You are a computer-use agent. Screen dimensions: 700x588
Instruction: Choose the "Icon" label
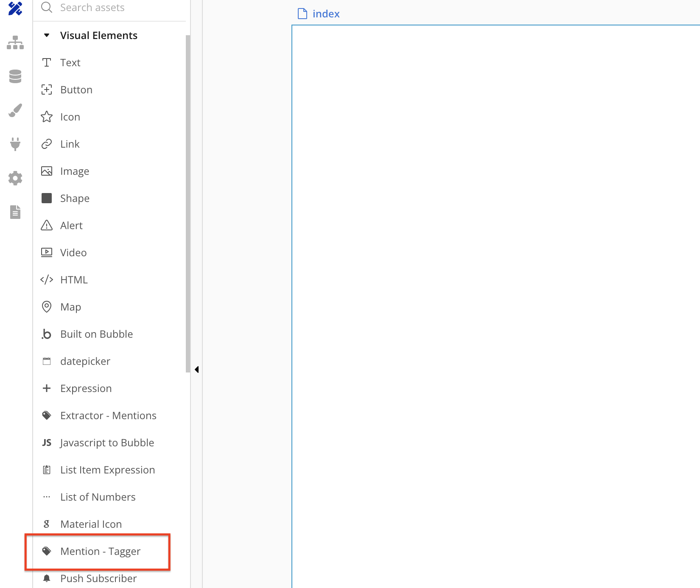coord(70,117)
